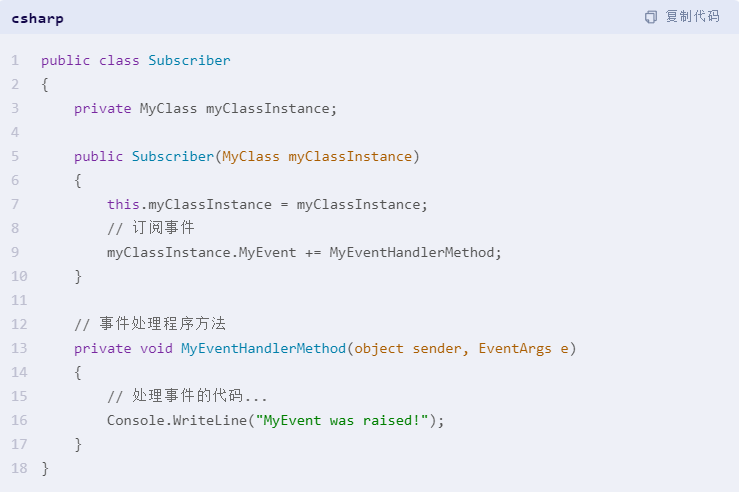The width and height of the screenshot is (739, 492).
Task: Click line number 18
Action: tap(19, 468)
